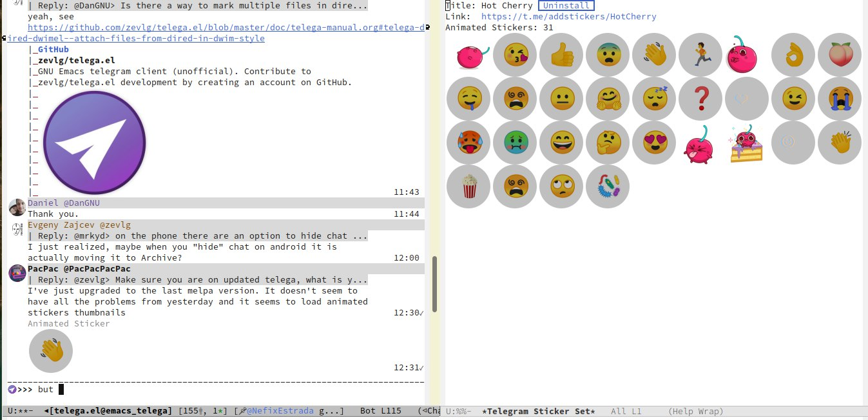Open PacPac's round avatar

pyautogui.click(x=17, y=273)
